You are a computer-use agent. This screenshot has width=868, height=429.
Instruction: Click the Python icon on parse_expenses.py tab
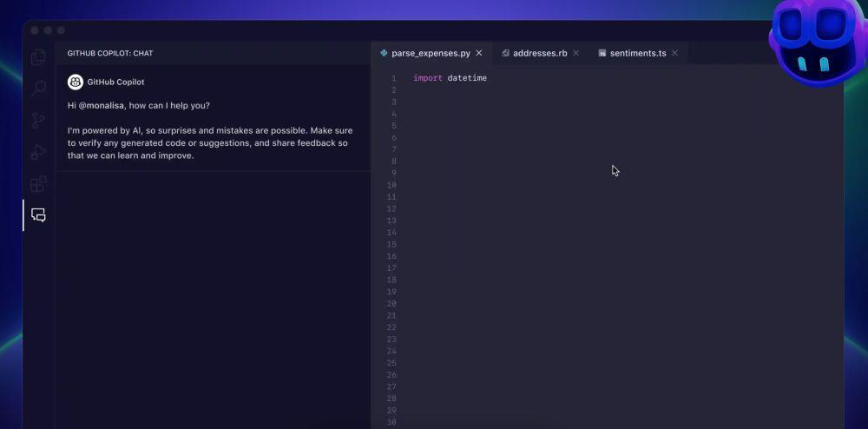(x=385, y=53)
